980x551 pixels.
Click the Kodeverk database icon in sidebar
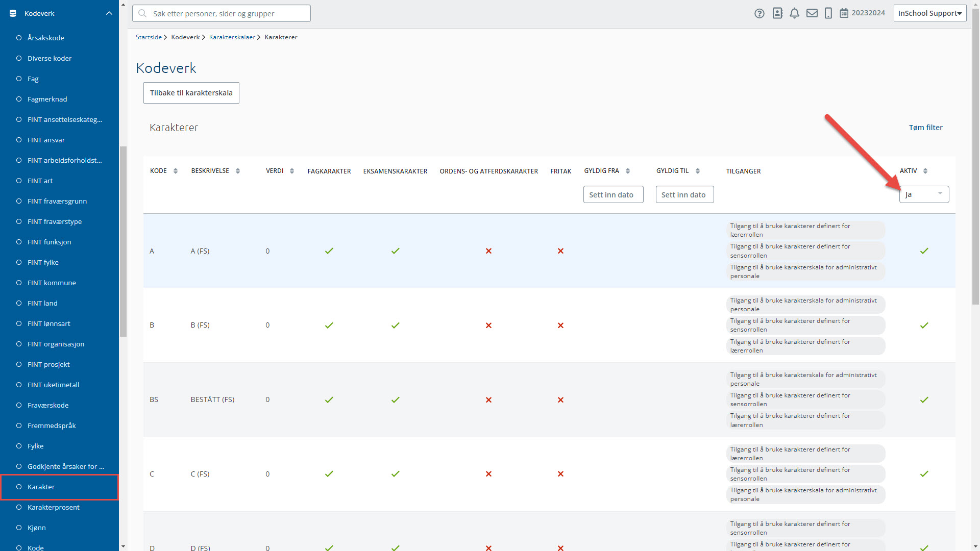click(13, 13)
